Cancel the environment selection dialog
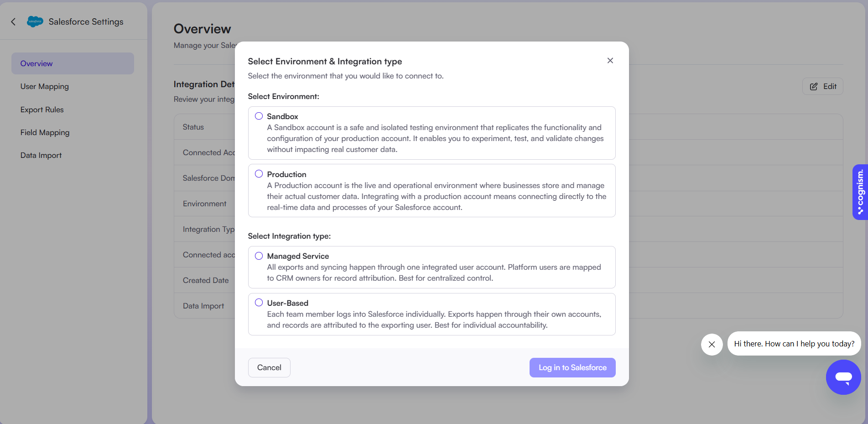The height and width of the screenshot is (424, 868). point(269,367)
